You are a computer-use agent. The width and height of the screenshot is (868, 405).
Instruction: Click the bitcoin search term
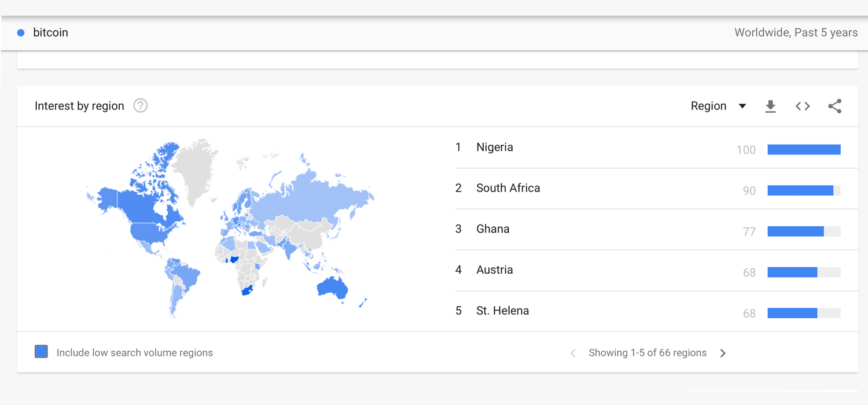click(x=50, y=33)
